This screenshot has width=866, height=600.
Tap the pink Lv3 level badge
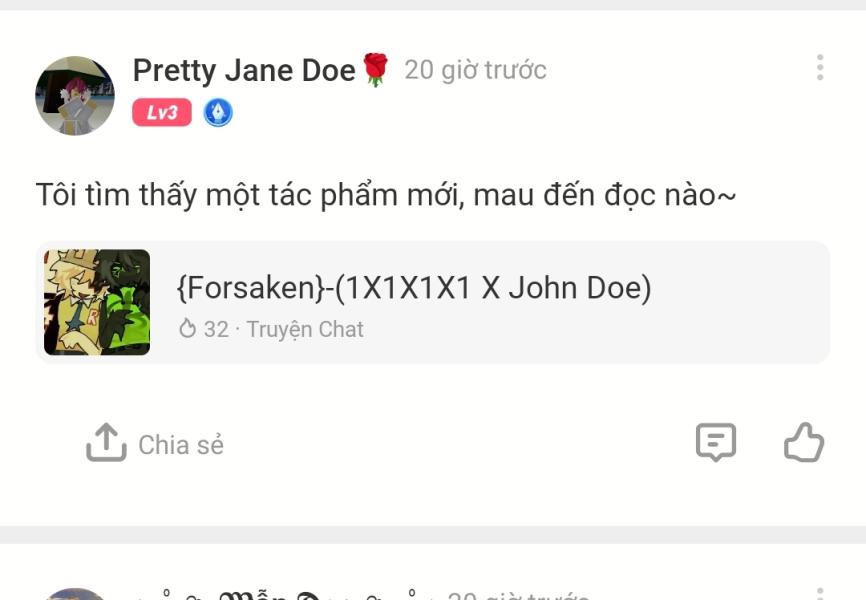click(x=162, y=113)
